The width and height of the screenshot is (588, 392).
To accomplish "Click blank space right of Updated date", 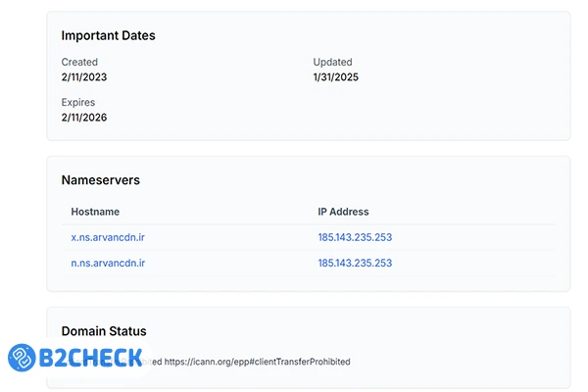I will (461, 77).
